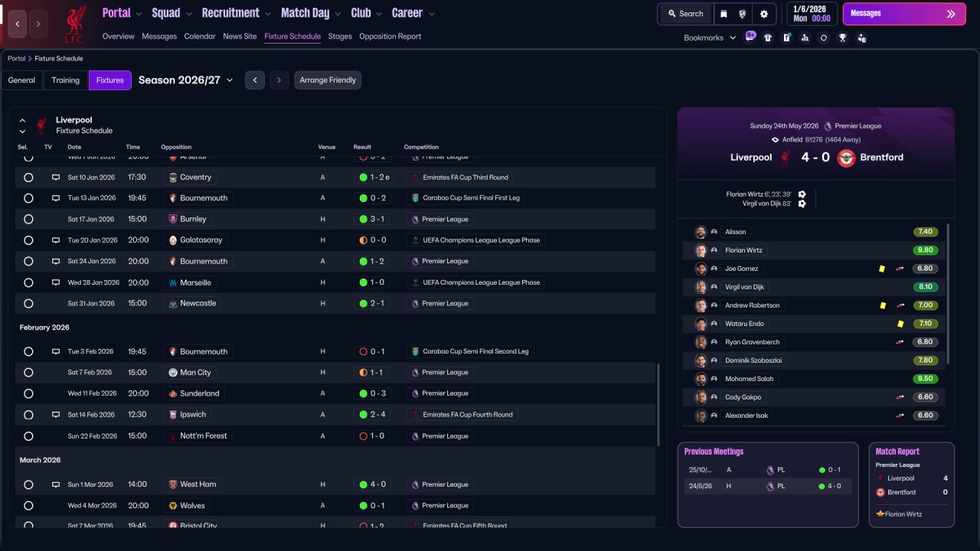Image resolution: width=980 pixels, height=551 pixels.
Task: Select the radio button for the Coventry fixture
Action: coord(28,178)
